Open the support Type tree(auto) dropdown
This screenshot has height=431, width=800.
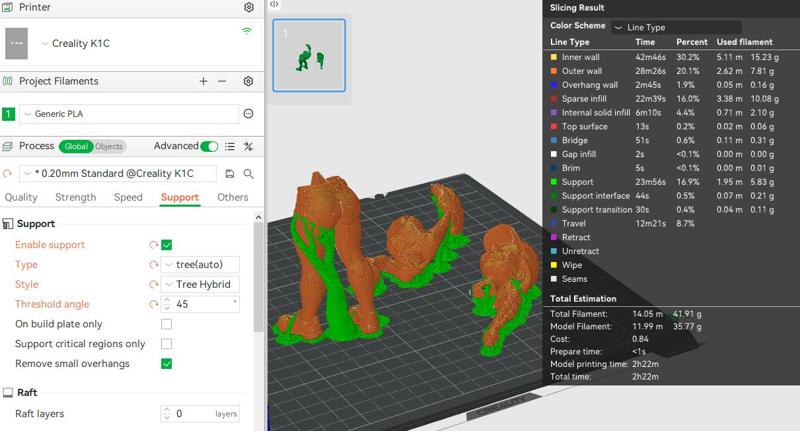[x=200, y=265]
